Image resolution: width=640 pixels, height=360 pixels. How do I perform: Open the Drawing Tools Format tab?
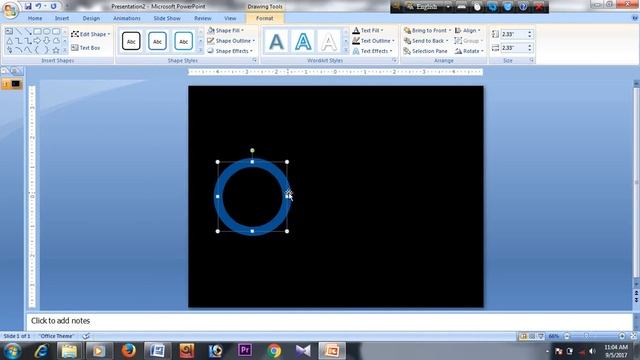(x=264, y=18)
